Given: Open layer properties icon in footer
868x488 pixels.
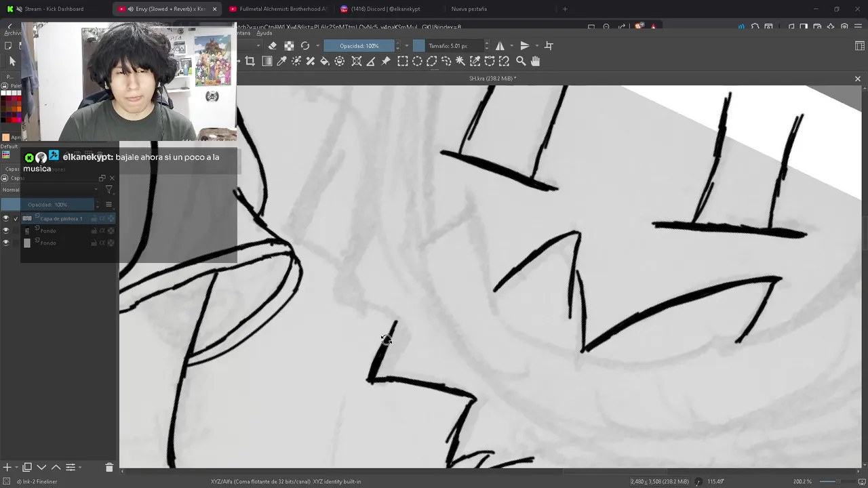Looking at the screenshot, I should (x=71, y=467).
